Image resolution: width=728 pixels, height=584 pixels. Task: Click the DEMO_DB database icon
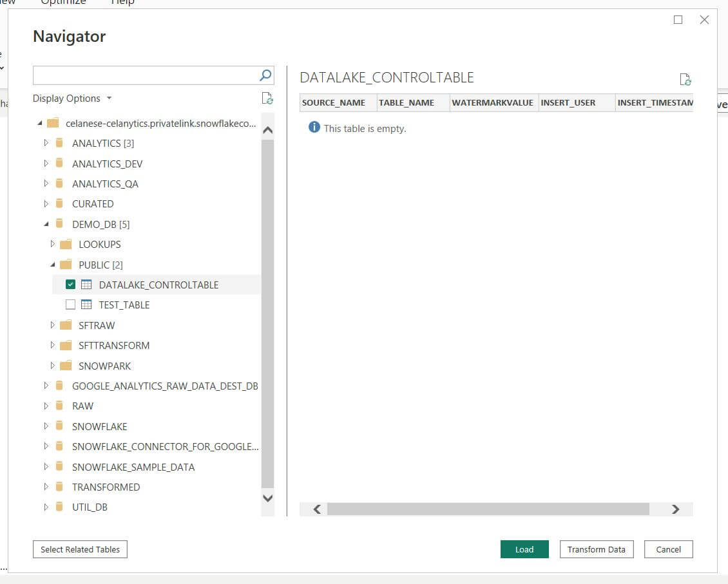[x=59, y=224]
